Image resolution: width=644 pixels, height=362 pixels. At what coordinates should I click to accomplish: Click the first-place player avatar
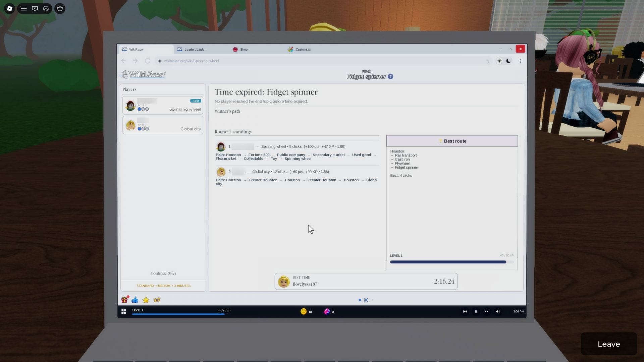pos(221,146)
